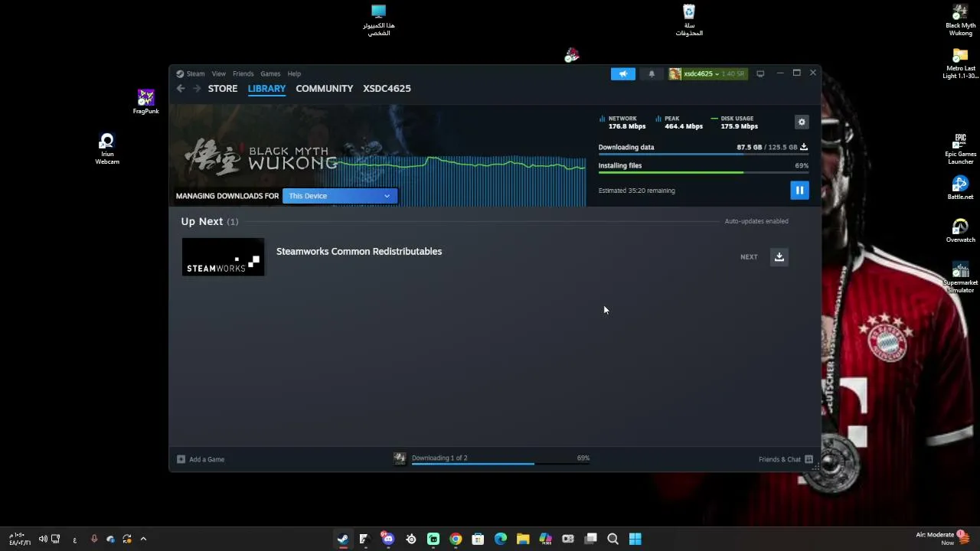980x551 pixels.
Task: Select Epic Games Launcher desktop icon
Action: [960, 149]
